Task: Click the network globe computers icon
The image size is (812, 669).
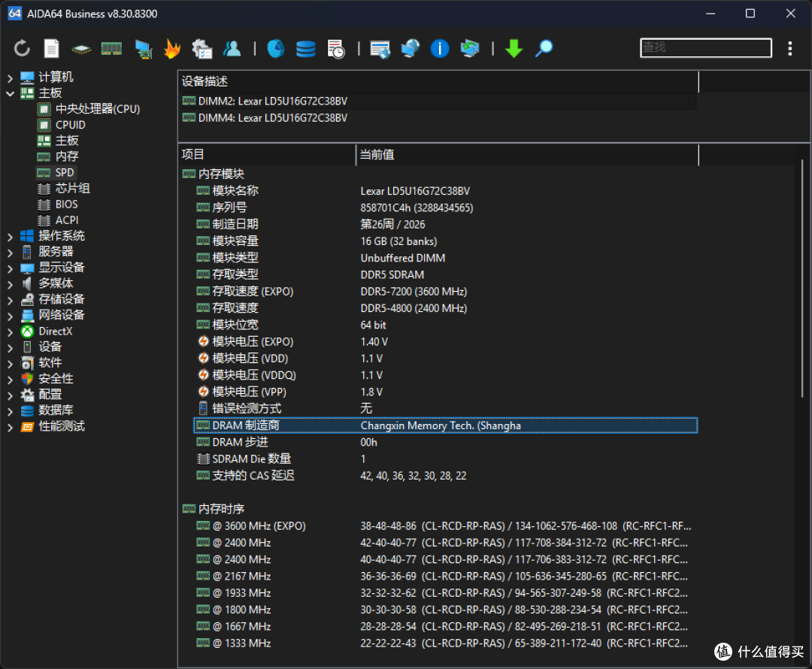Action: 411,49
